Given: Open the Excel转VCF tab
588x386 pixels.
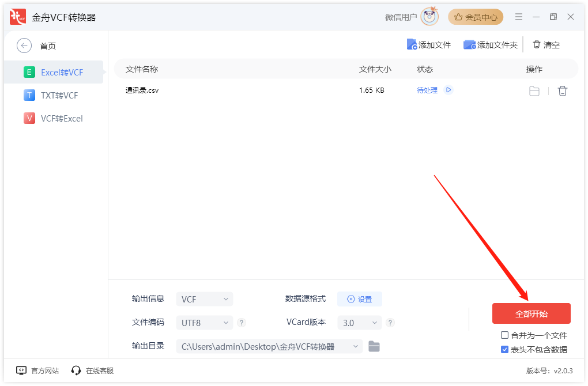Looking at the screenshot, I should [54, 73].
